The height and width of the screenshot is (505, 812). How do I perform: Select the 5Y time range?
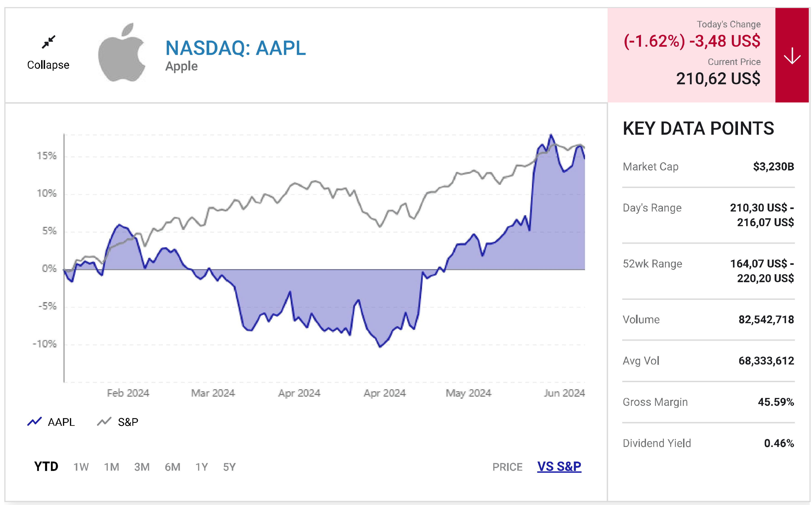(229, 467)
